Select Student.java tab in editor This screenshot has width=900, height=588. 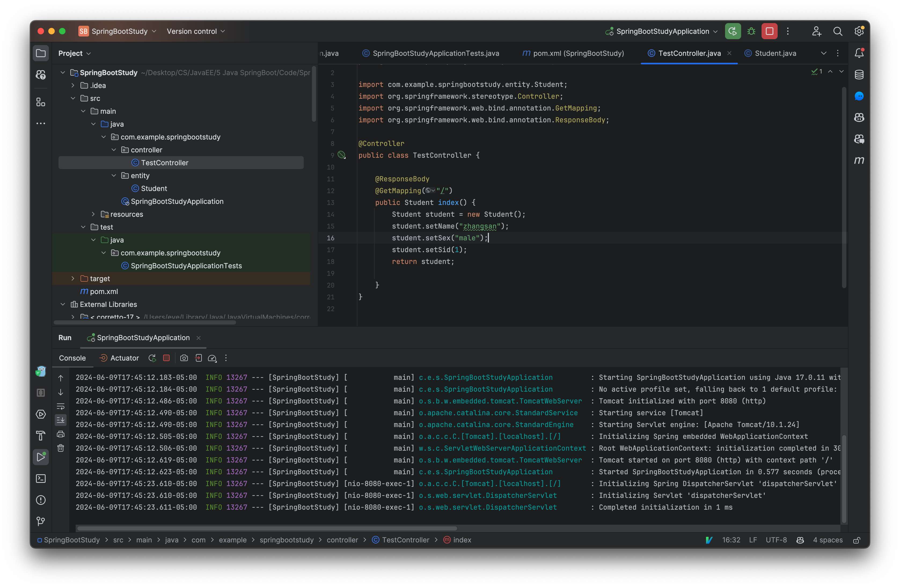(775, 53)
